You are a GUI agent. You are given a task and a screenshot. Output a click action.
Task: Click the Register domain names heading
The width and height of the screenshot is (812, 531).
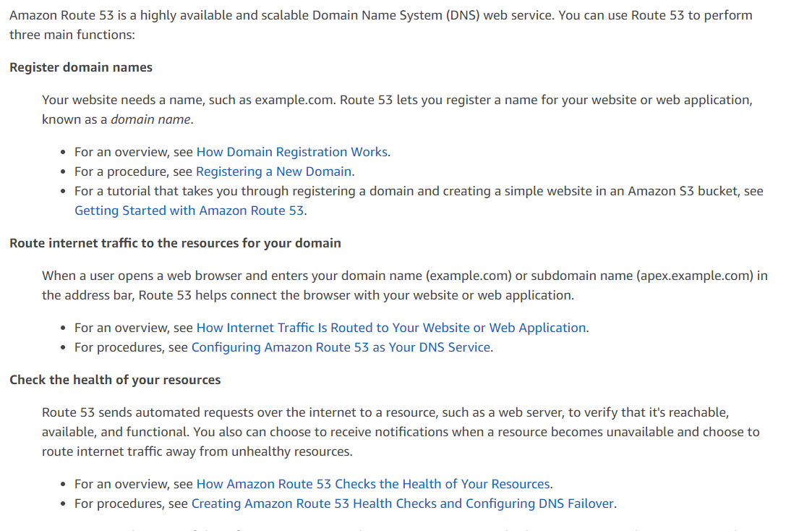(x=81, y=68)
